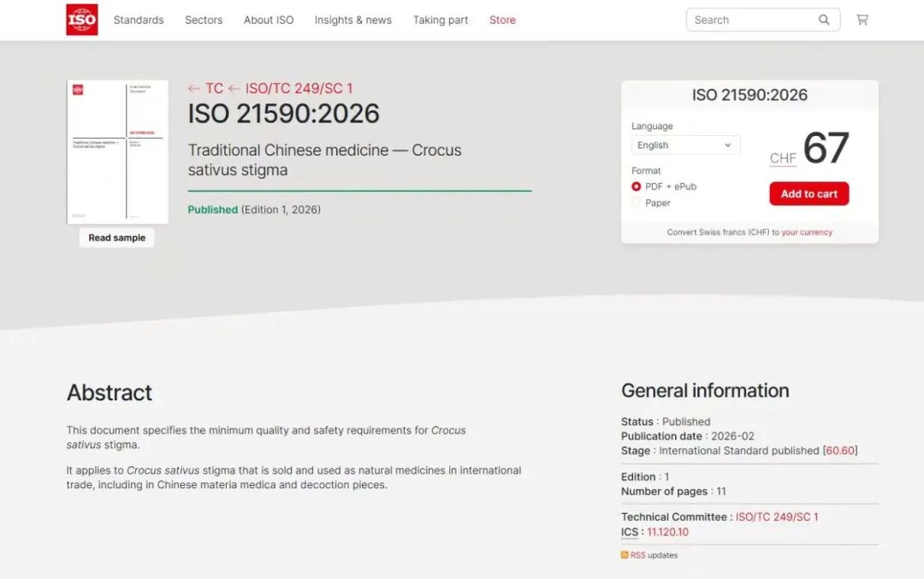Click the RSS updates feed icon
The image size is (924, 579).
pyautogui.click(x=625, y=555)
